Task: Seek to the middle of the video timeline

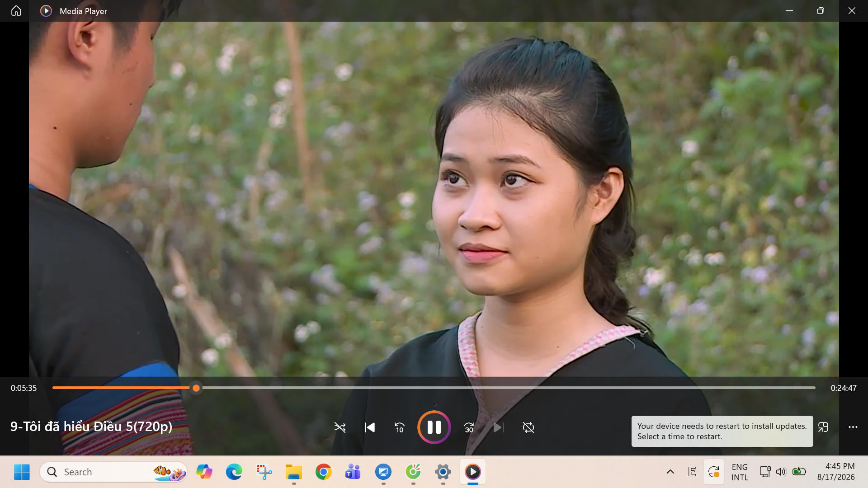Action: 434,388
